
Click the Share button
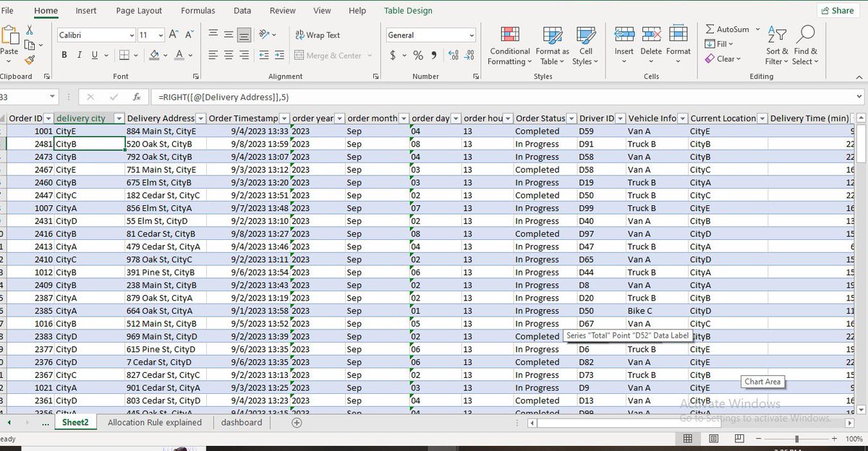point(838,10)
